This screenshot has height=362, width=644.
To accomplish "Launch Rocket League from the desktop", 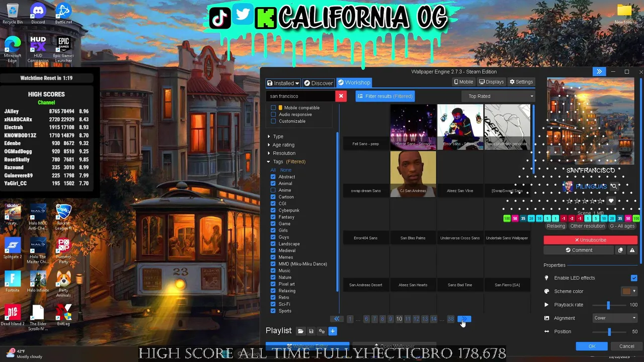I will point(63,216).
